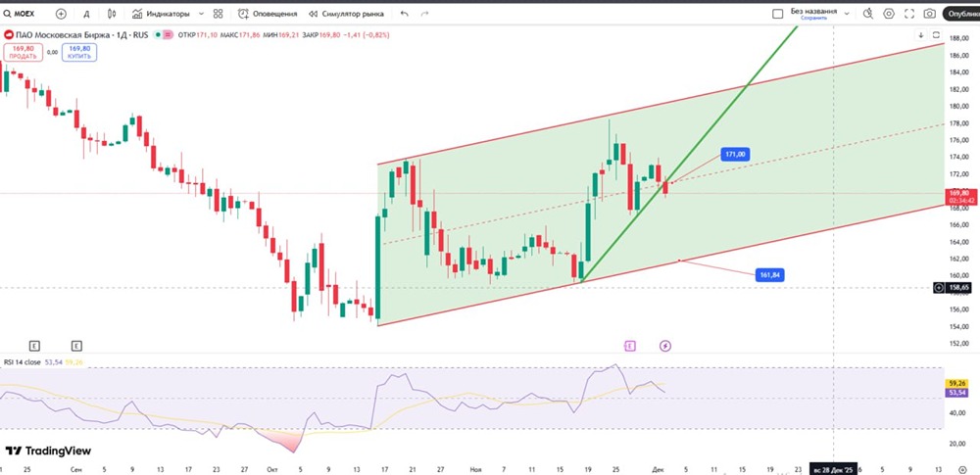Click the pane maximize icon near price scale
980x475 pixels.
coord(936,34)
